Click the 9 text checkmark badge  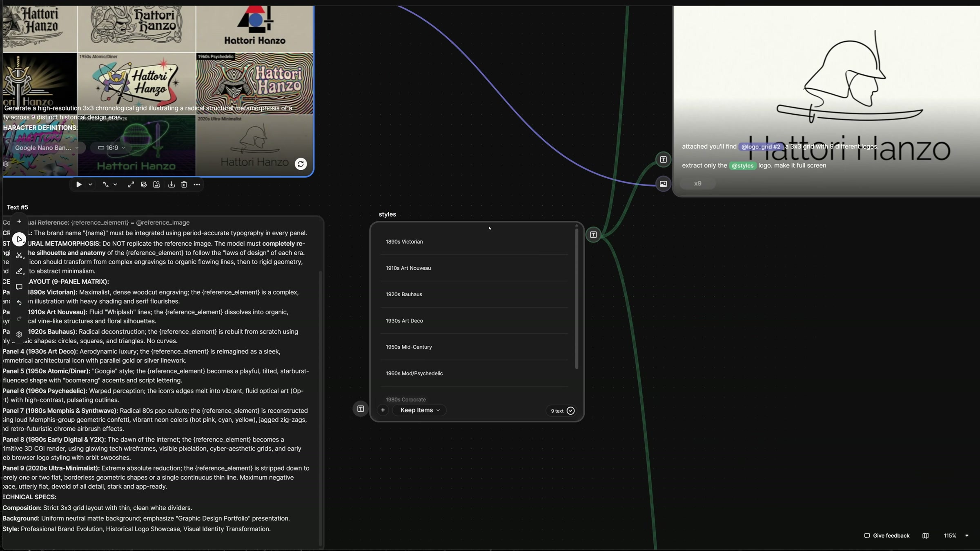[562, 411]
